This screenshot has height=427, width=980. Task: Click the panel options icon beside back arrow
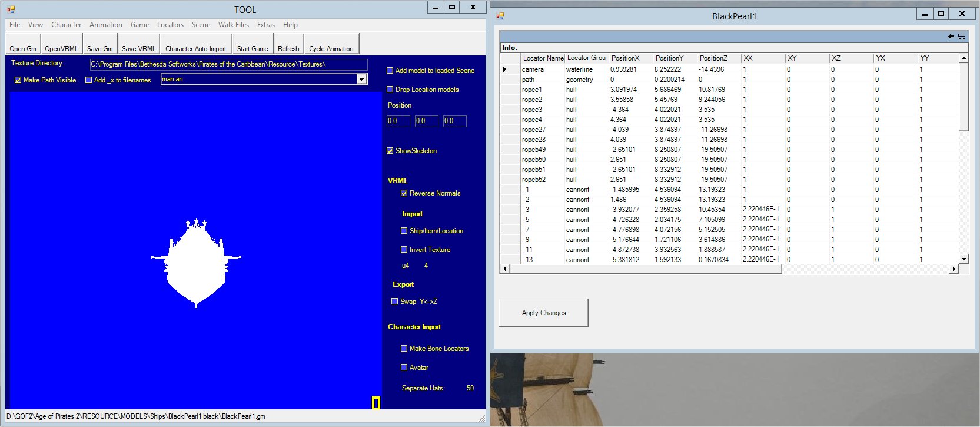(962, 37)
